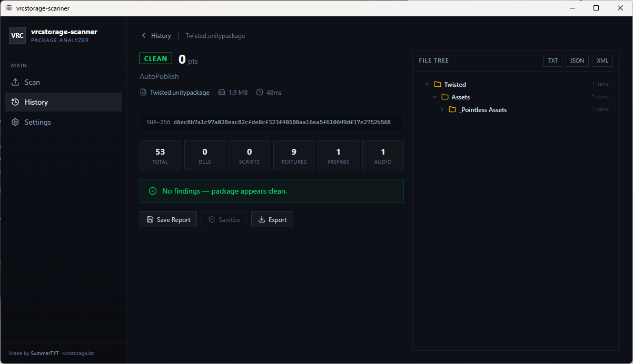Click the Scan upload icon

click(15, 82)
